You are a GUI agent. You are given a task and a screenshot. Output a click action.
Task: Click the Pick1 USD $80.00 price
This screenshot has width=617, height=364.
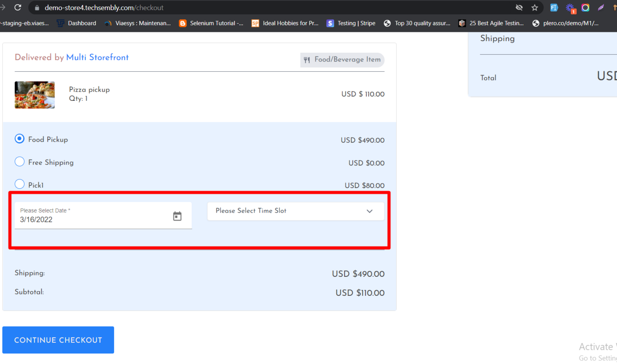[x=364, y=186]
